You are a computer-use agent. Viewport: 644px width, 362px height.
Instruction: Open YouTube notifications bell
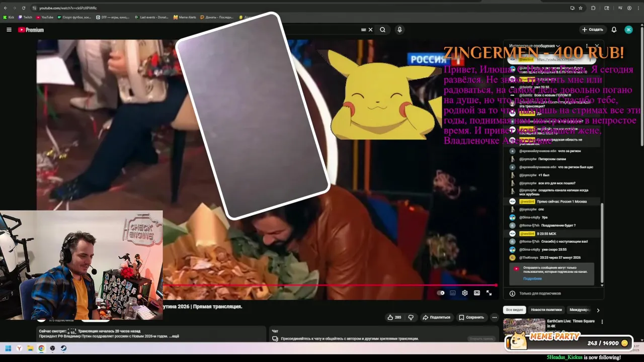pyautogui.click(x=614, y=30)
